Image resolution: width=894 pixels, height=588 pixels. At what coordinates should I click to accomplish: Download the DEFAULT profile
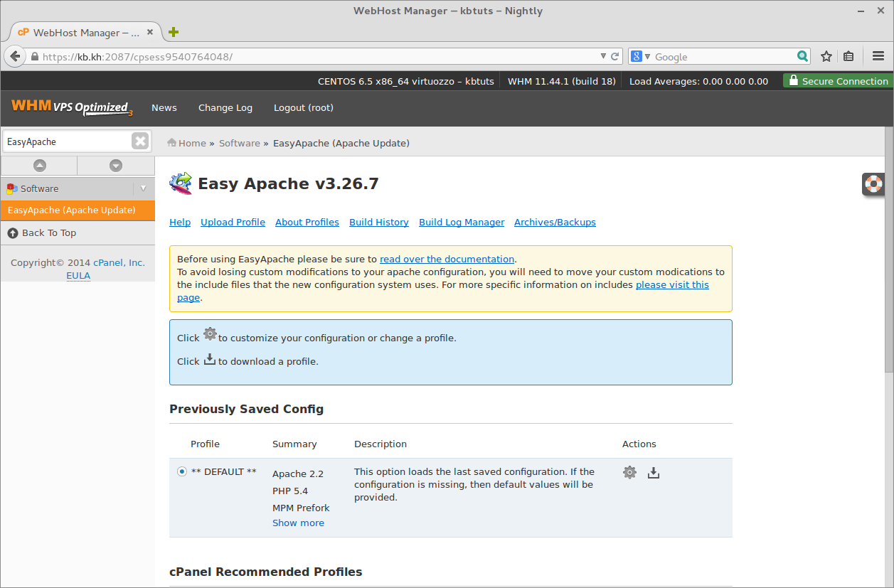(x=654, y=472)
